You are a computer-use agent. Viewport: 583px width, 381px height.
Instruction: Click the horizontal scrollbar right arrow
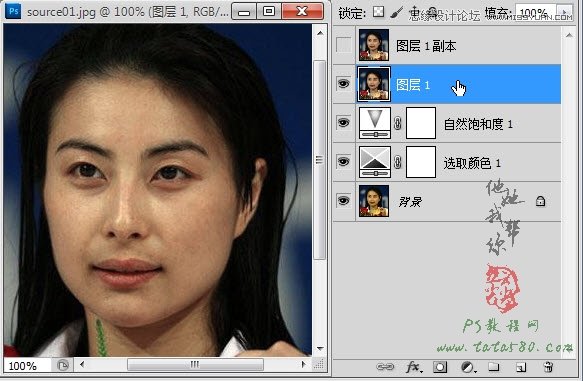coord(304,365)
